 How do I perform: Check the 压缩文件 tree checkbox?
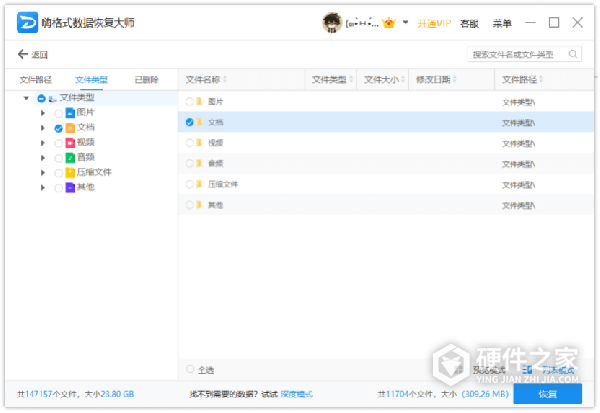click(x=59, y=173)
